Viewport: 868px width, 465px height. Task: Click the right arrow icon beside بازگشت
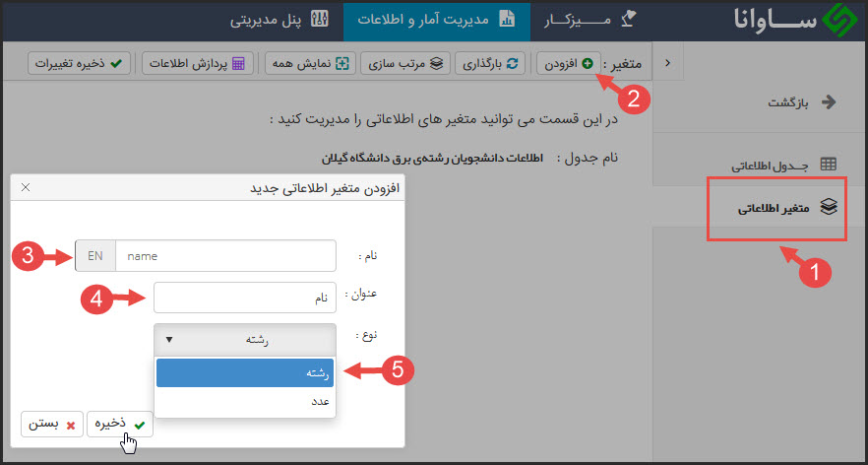pyautogui.click(x=829, y=102)
